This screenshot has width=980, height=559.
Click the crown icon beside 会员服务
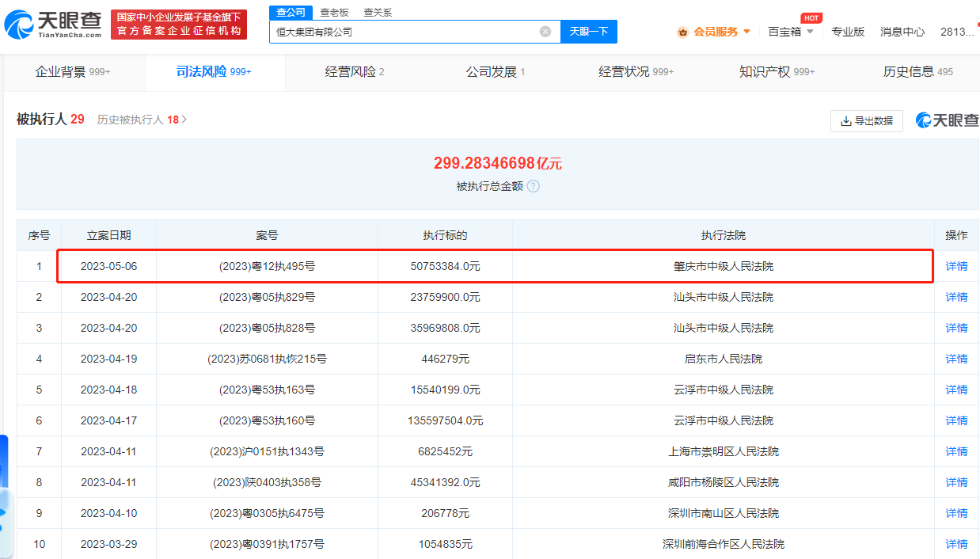[x=681, y=32]
